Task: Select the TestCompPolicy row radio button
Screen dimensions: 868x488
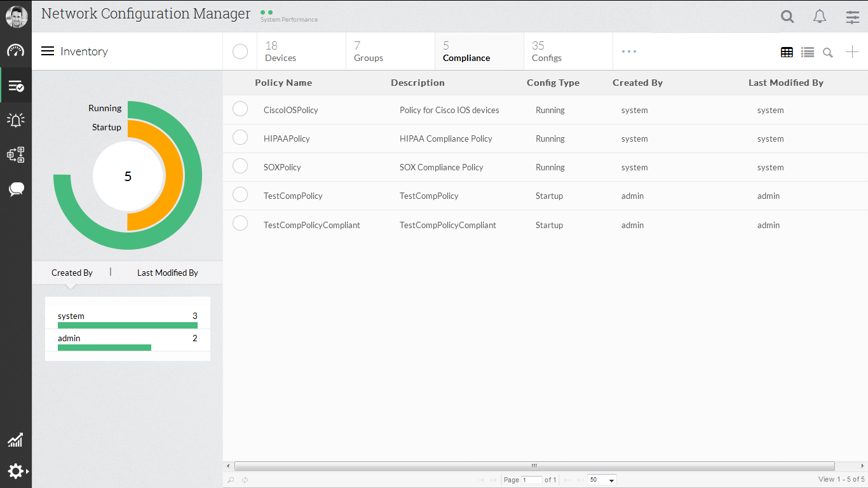Action: coord(240,194)
